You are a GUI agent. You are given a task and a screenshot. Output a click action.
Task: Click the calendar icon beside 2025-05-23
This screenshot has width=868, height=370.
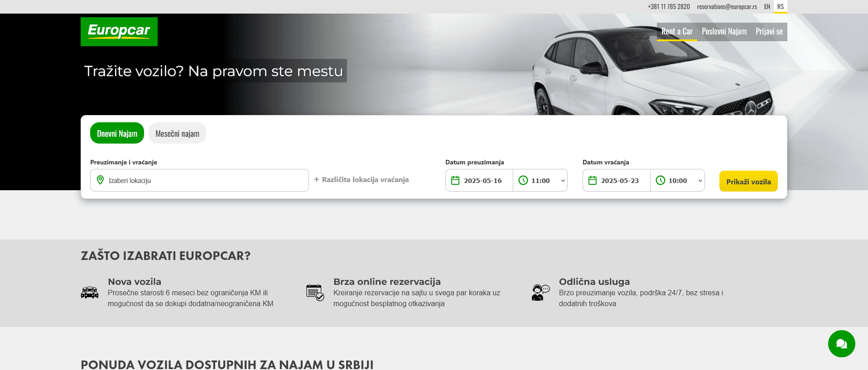pyautogui.click(x=593, y=180)
